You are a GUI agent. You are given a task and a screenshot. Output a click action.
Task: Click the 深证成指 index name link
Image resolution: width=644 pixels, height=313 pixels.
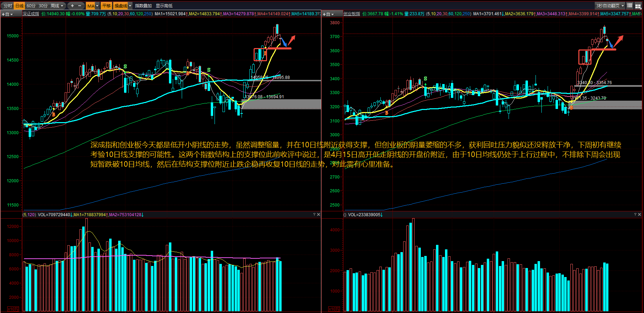point(31,14)
